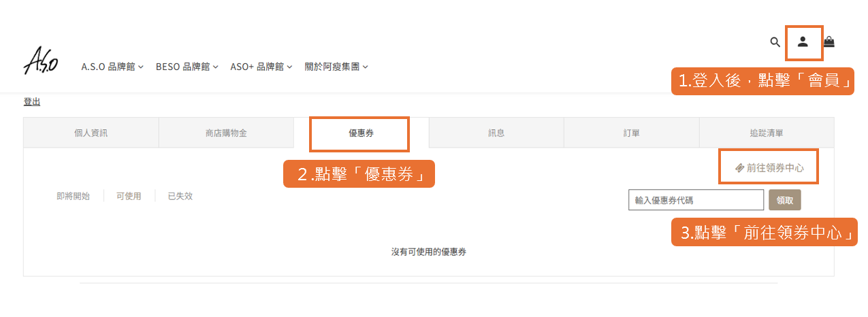Click the A.S.O logo
Image resolution: width=868 pixels, height=317 pixels.
pyautogui.click(x=41, y=60)
